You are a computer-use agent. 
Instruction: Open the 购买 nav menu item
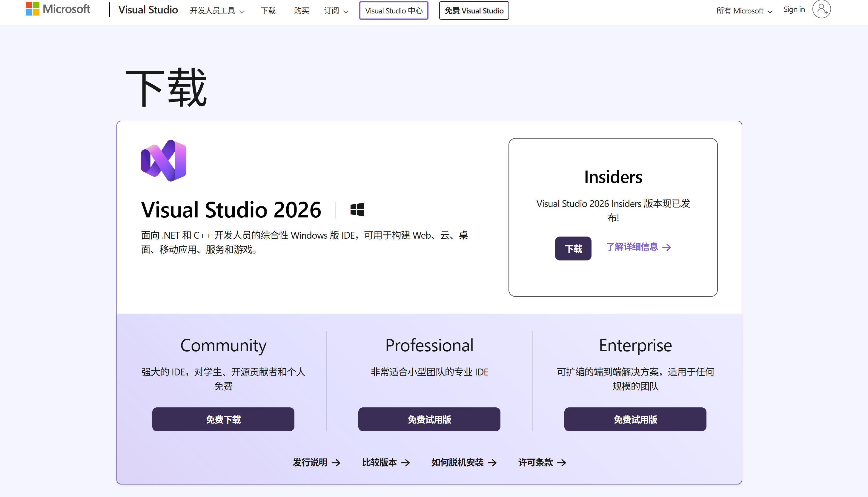(x=301, y=11)
